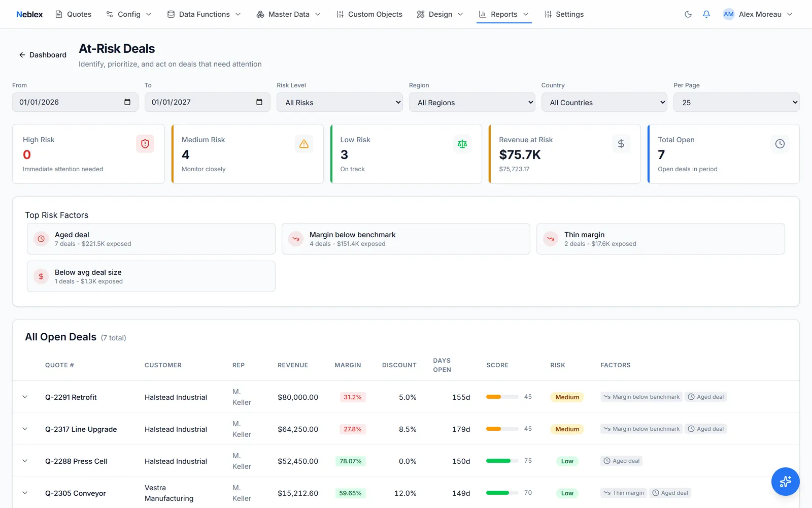Expand the Q-2305 Conveyor row

click(25, 493)
